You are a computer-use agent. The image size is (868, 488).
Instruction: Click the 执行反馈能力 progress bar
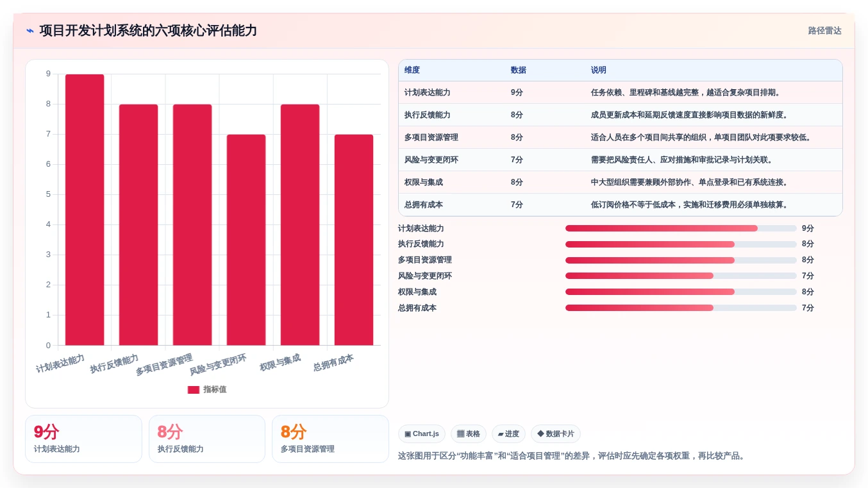click(x=681, y=244)
